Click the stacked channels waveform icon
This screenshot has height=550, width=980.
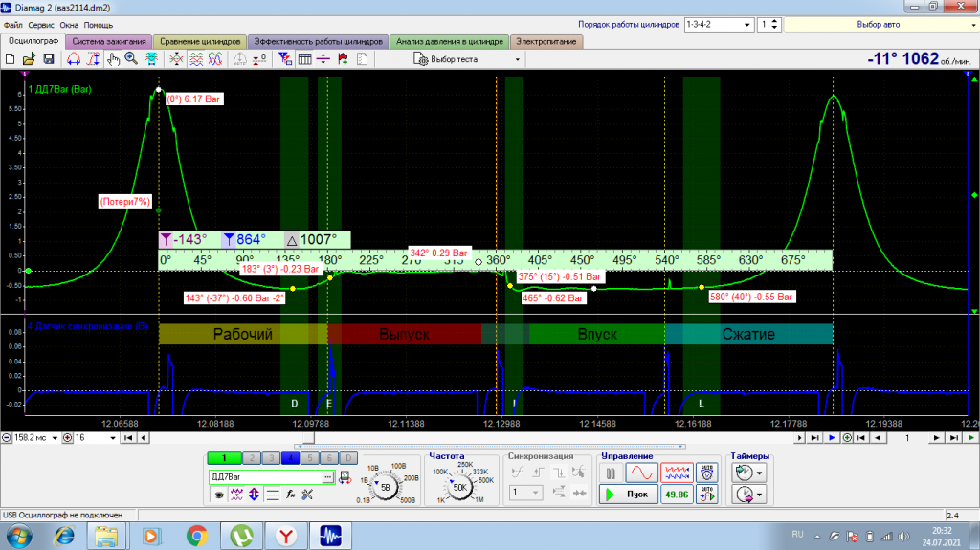tap(195, 59)
